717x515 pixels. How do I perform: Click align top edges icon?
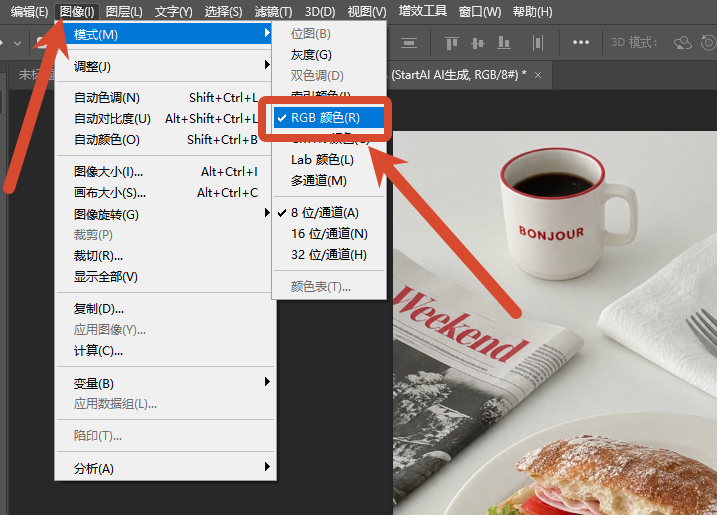452,43
